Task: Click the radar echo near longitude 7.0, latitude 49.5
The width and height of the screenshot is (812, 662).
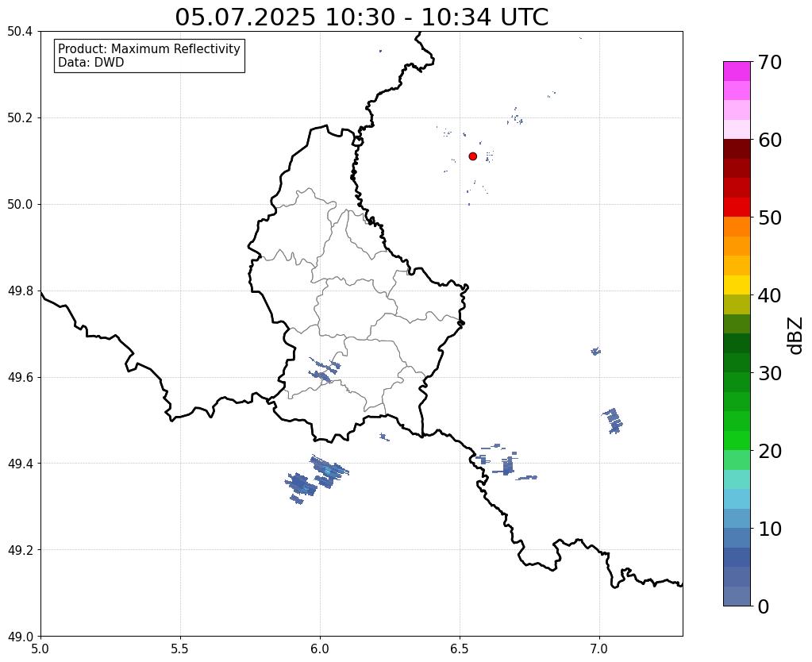Action: click(x=613, y=421)
